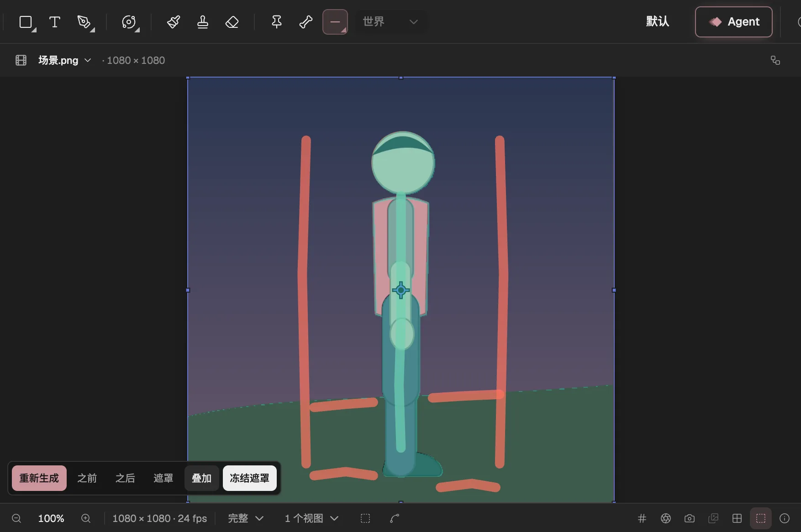This screenshot has width=801, height=532.
Task: Select the Text tool
Action: [x=55, y=22]
